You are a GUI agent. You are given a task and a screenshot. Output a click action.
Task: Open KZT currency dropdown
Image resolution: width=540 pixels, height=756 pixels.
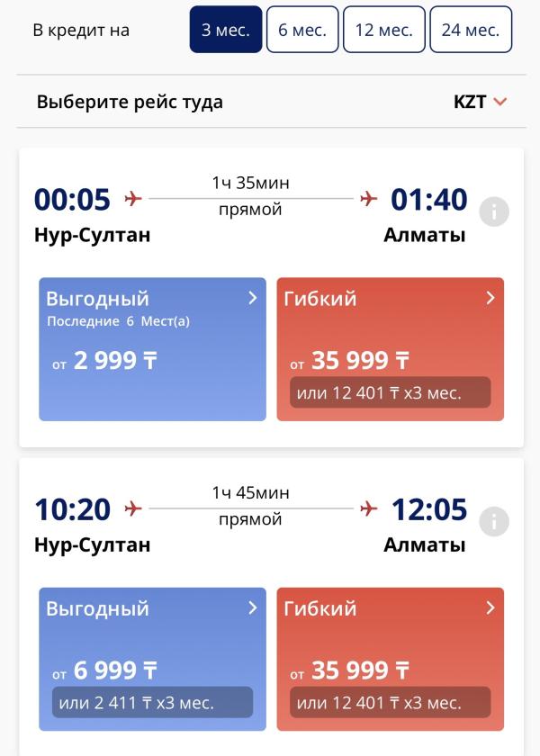481,102
